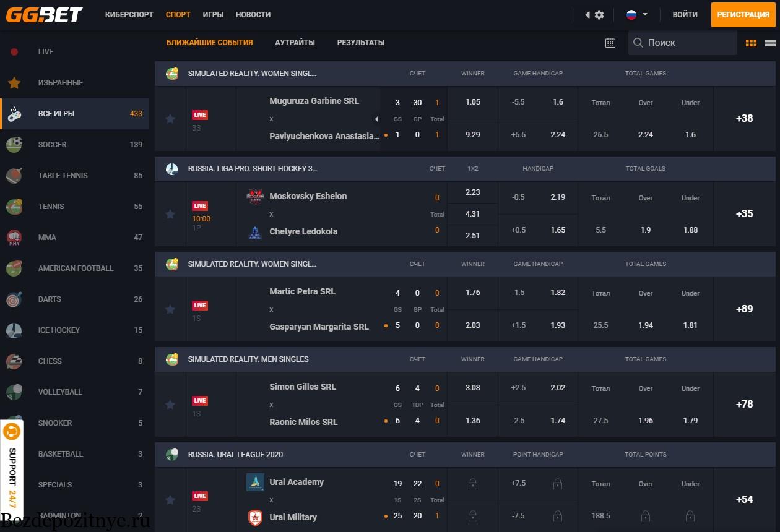Favorite the Muguruza vs Pavlyuchenkova match
Viewport: 780px width, 532px height.
(x=170, y=119)
